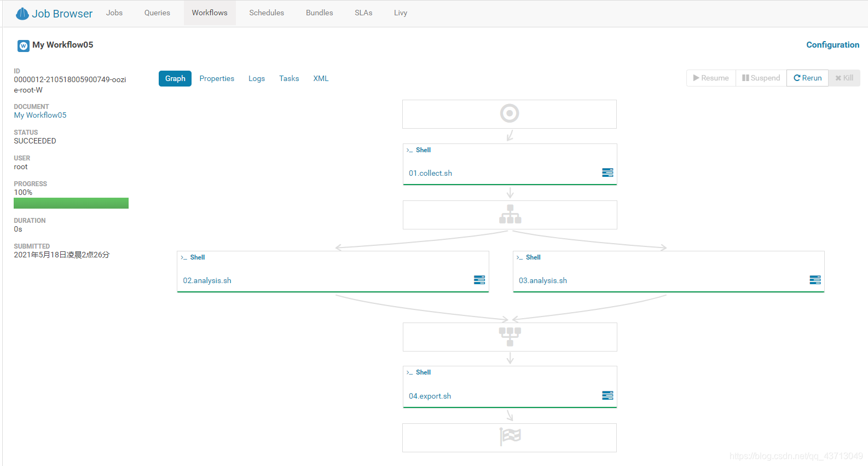Image resolution: width=868 pixels, height=466 pixels.
Task: Open the Queries tab
Action: [157, 13]
